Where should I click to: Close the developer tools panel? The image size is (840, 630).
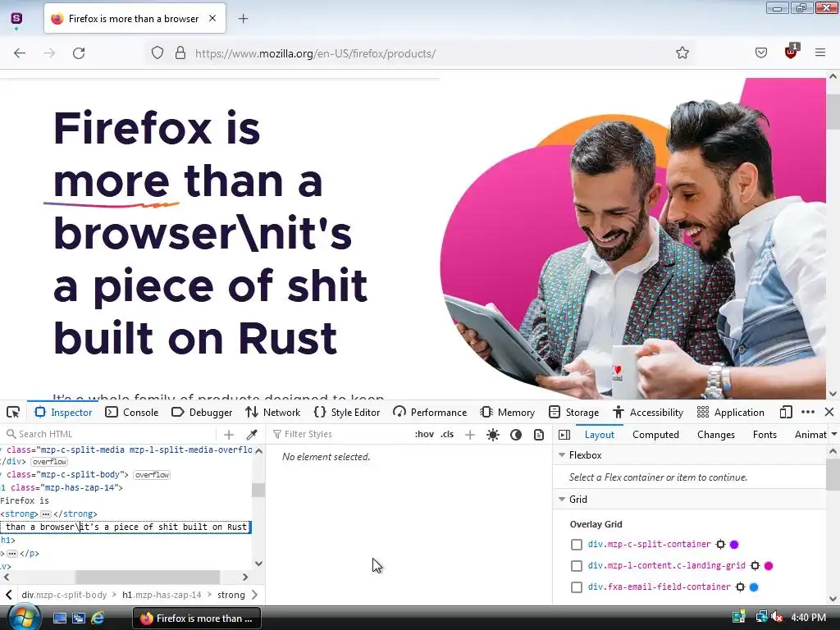coord(829,412)
